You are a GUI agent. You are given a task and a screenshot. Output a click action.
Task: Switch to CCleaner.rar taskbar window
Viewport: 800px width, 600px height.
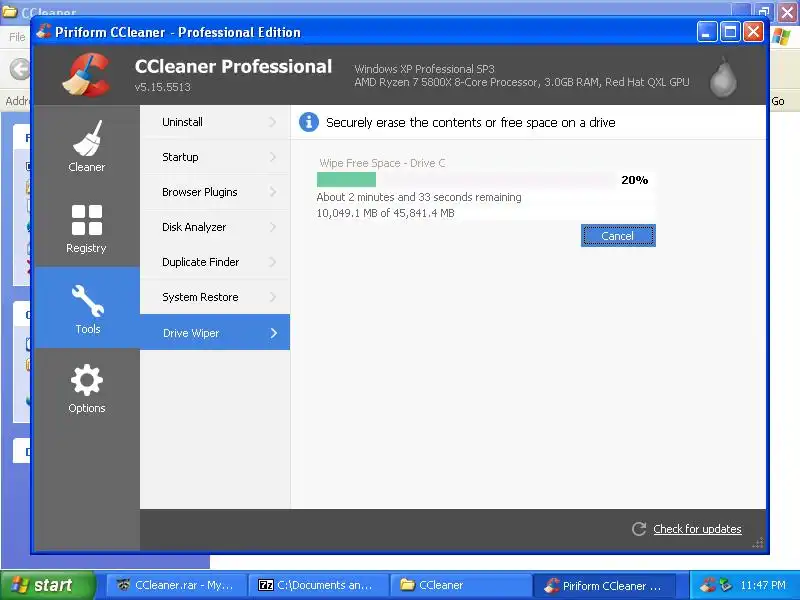[176, 585]
